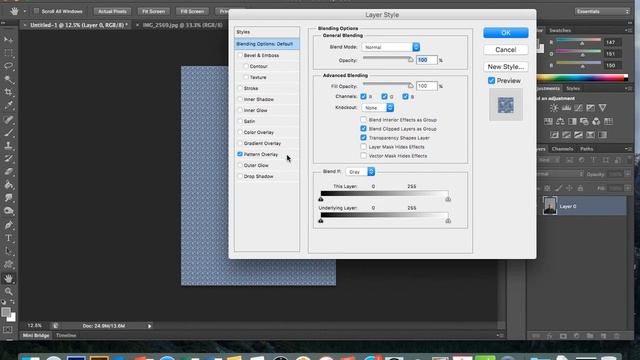Enable the Drop Shadow effect
The height and width of the screenshot is (360, 640).
[240, 176]
